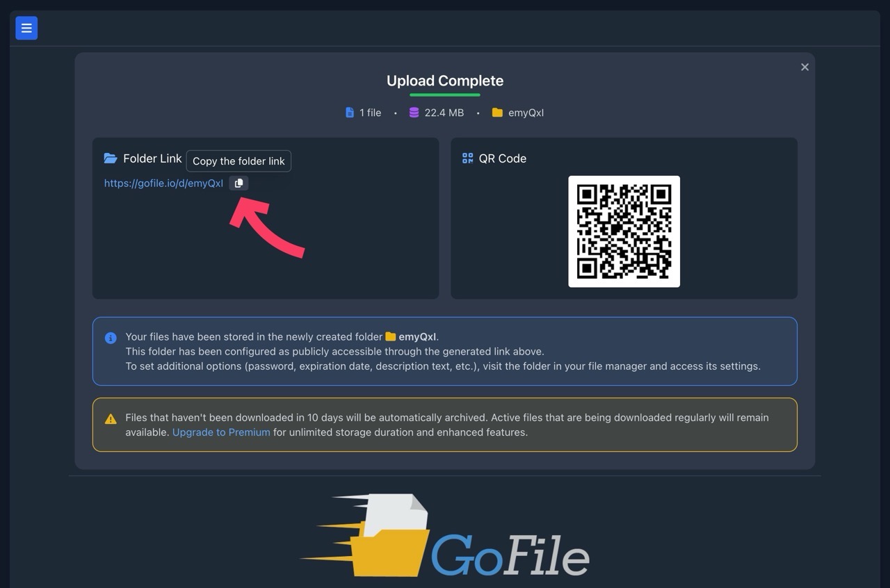Screen dimensions: 890x588
Task: Dismiss the Upload Complete dialog
Action: [x=804, y=67]
